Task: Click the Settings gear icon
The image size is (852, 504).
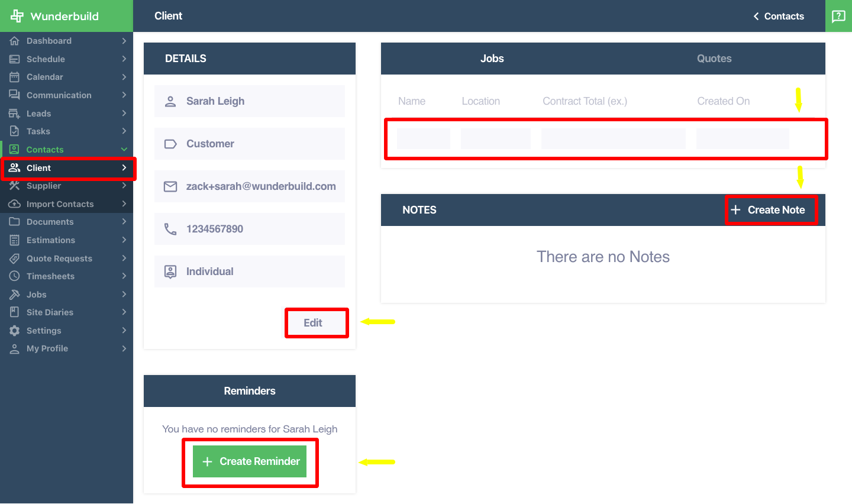Action: [15, 331]
